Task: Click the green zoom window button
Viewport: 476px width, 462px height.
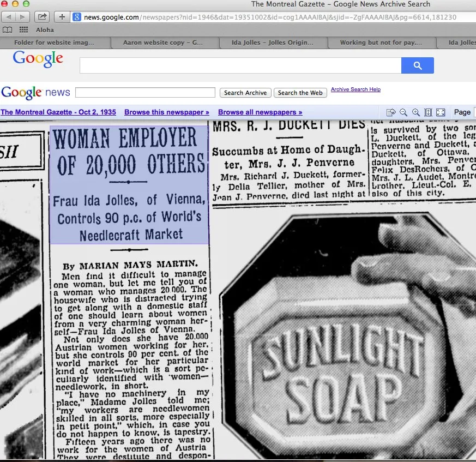Action: [26, 4]
